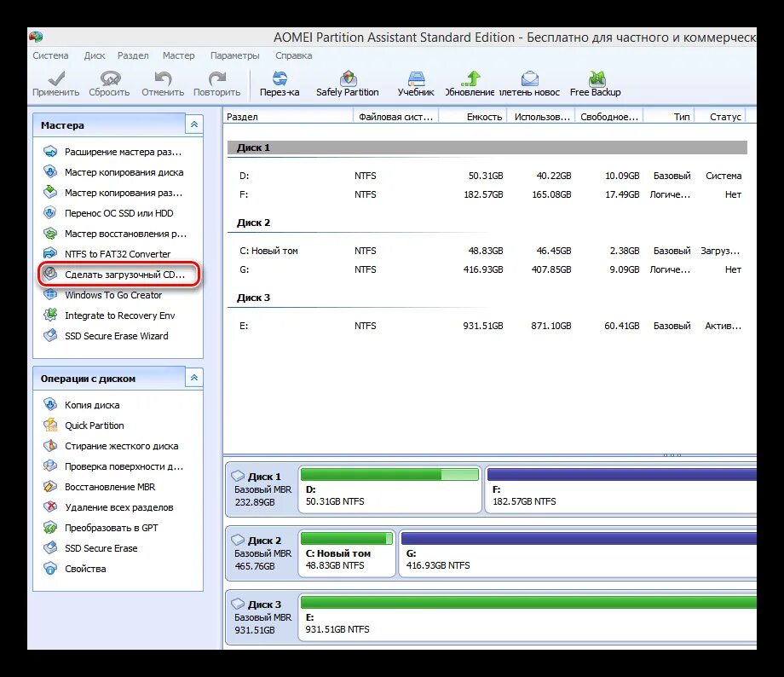
Task: Click the Диск 3 list header
Action: coord(253,298)
